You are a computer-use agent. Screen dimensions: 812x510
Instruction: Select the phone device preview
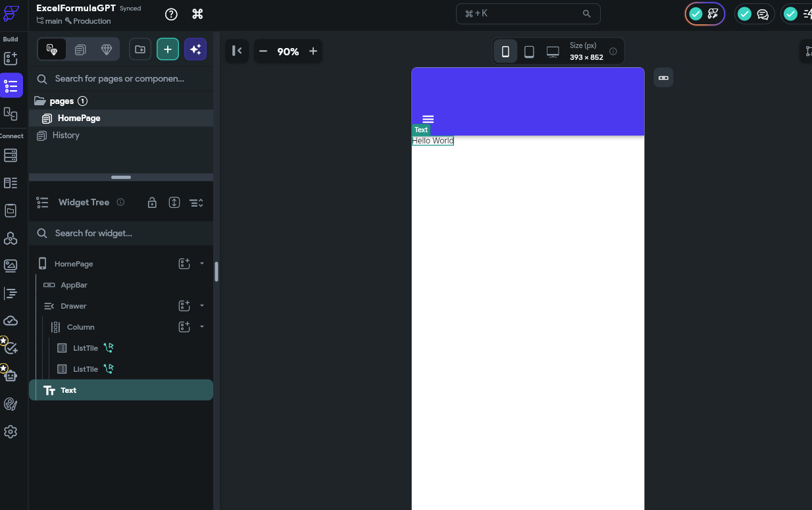[505, 51]
